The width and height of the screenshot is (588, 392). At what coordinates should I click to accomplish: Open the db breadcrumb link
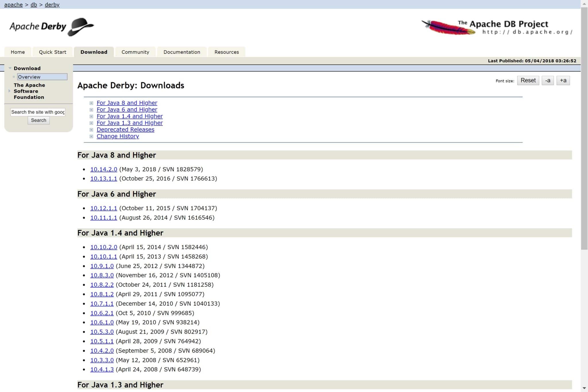pos(33,5)
